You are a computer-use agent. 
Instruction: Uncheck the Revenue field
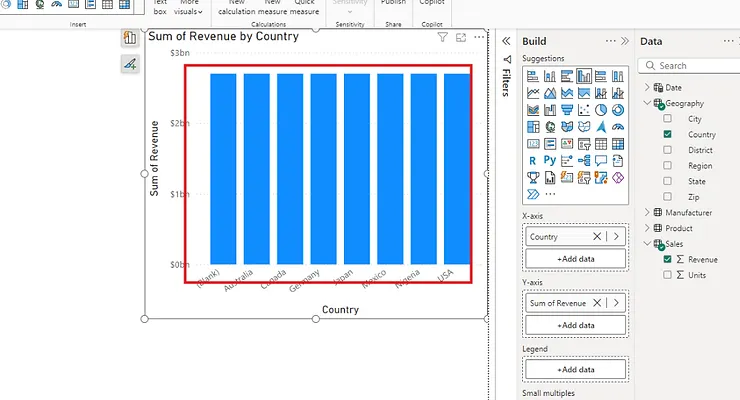[x=667, y=259]
